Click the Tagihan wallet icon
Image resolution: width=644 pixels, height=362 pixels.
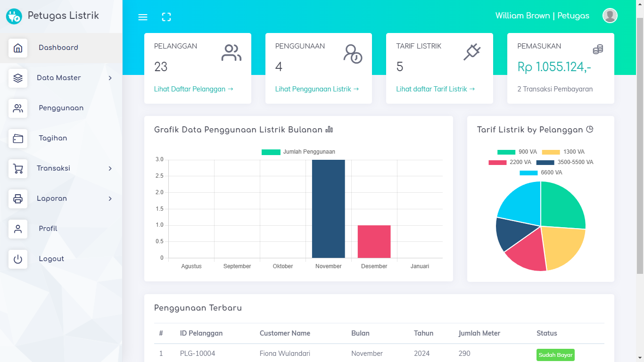18,138
